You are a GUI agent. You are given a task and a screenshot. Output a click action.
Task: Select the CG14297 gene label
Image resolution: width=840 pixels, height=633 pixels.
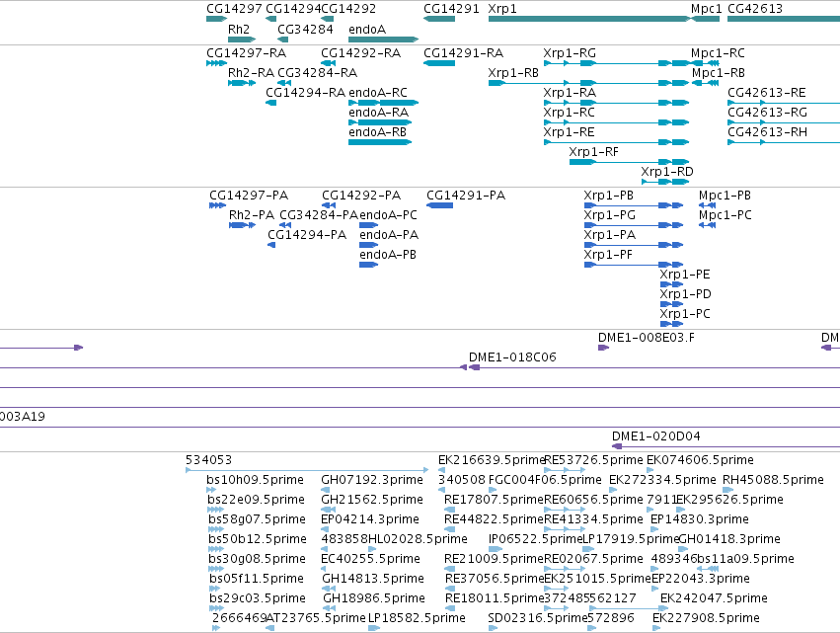pyautogui.click(x=234, y=9)
